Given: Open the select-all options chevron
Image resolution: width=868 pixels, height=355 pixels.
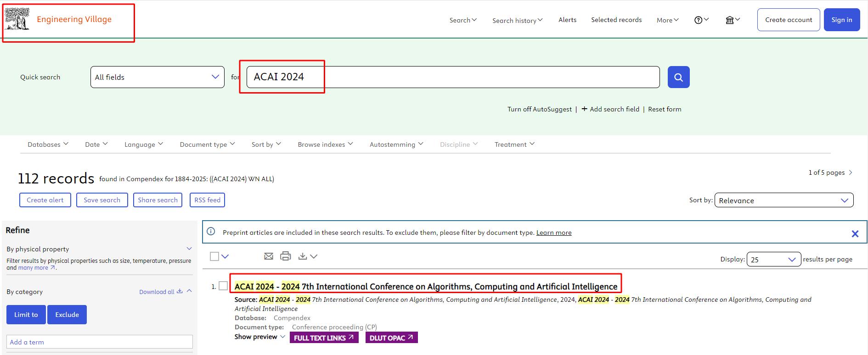Looking at the screenshot, I should click(225, 256).
